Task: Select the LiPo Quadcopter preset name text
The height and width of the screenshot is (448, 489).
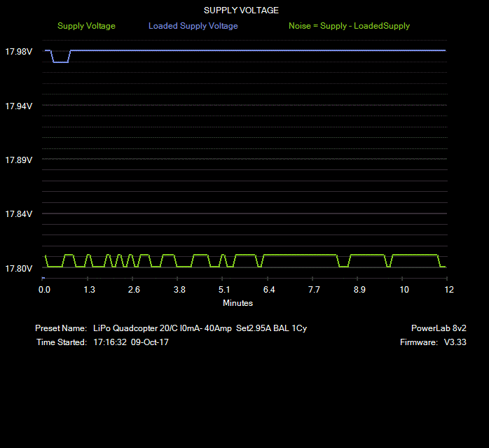Action: [200, 328]
